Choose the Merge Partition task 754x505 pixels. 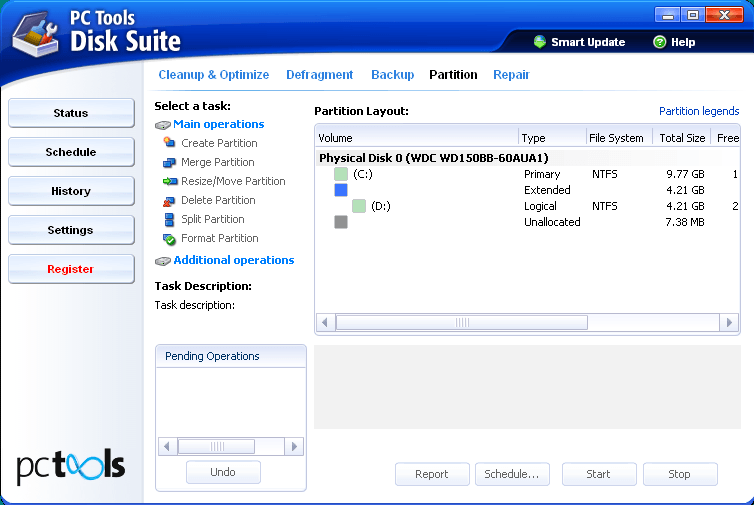[218, 162]
